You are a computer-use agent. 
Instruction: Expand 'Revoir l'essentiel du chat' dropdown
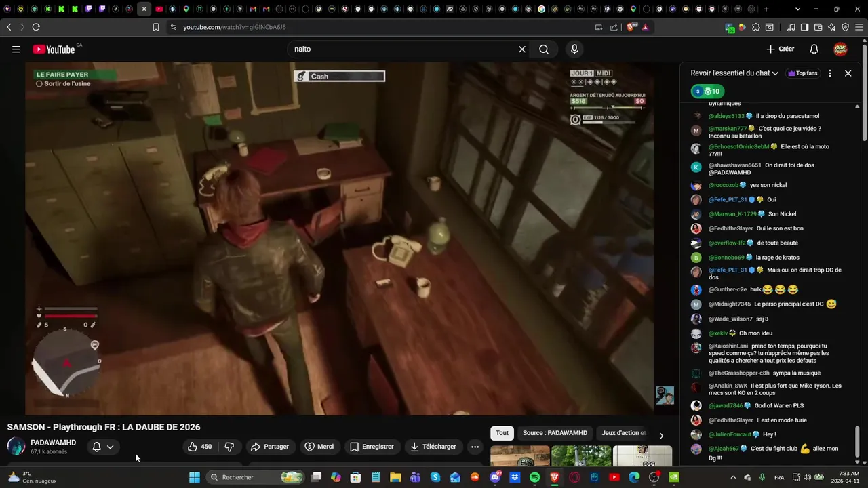point(734,73)
